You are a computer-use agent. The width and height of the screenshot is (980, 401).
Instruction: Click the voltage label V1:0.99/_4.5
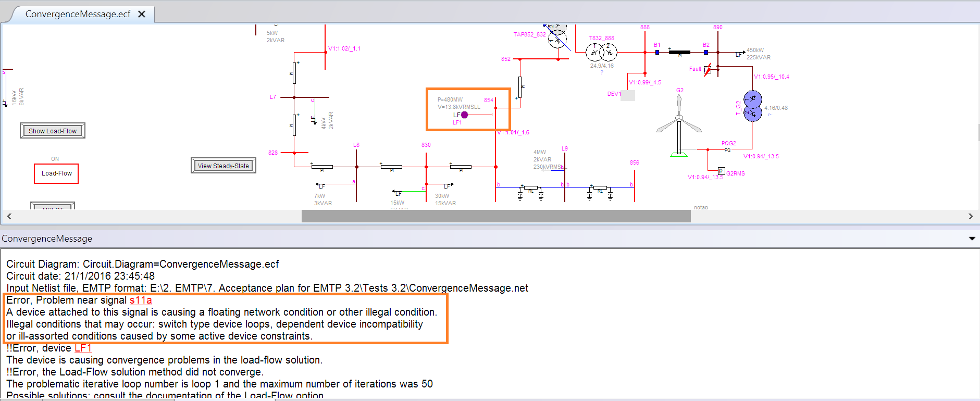pyautogui.click(x=645, y=82)
